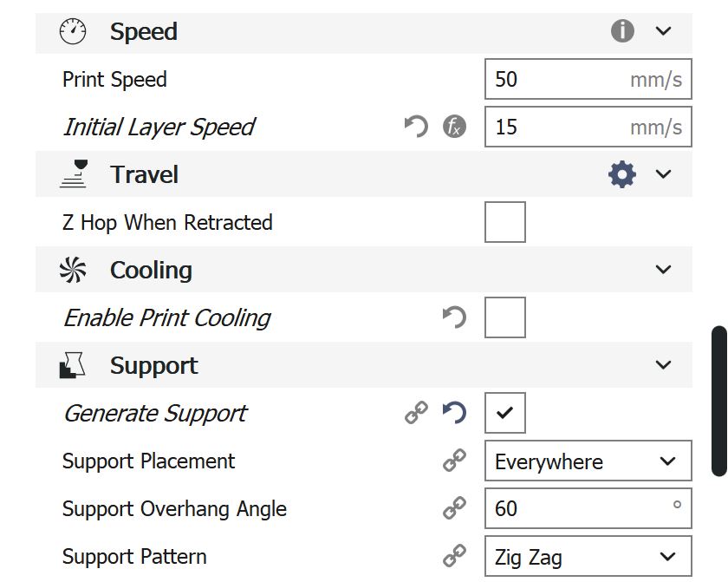
Task: Click the link icon beside Generate Support
Action: pyautogui.click(x=416, y=413)
